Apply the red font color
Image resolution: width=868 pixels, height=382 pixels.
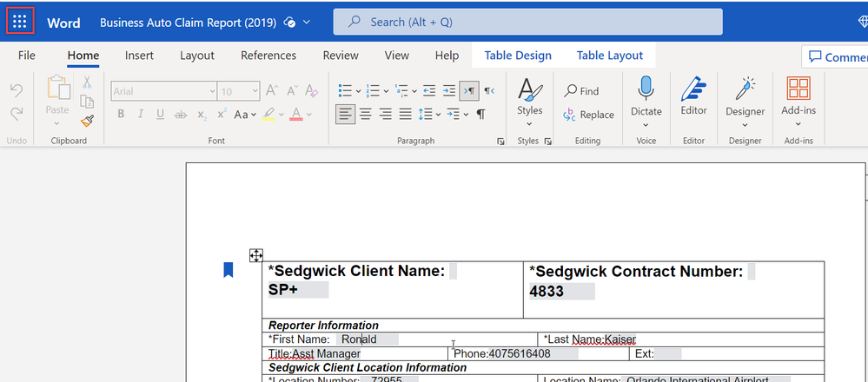[295, 115]
